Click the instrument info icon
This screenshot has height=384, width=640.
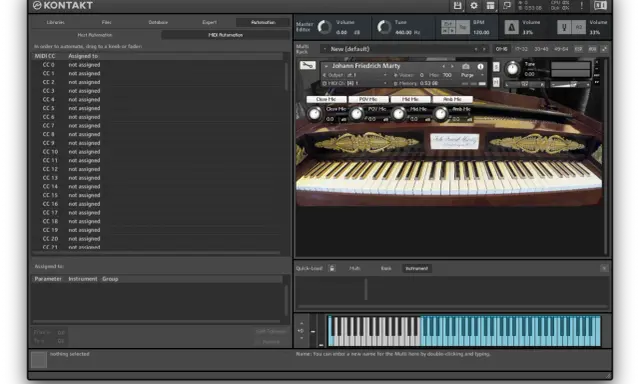[480, 67]
